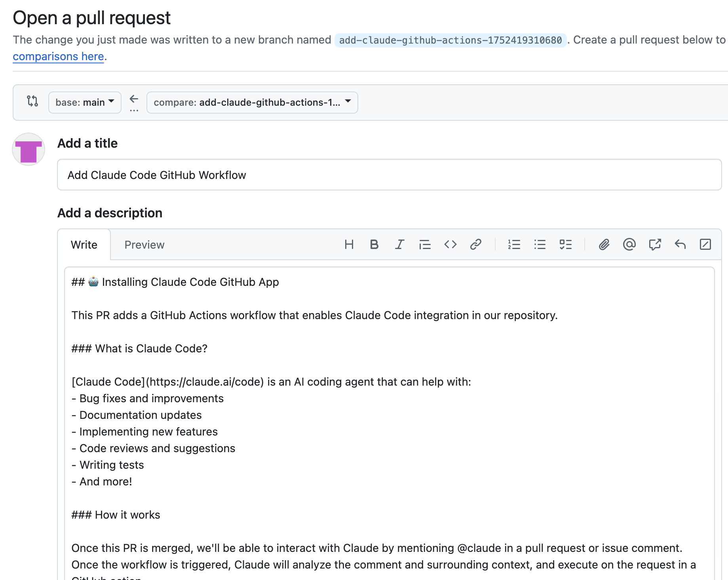
Task: Add a numbered list
Action: pos(514,244)
